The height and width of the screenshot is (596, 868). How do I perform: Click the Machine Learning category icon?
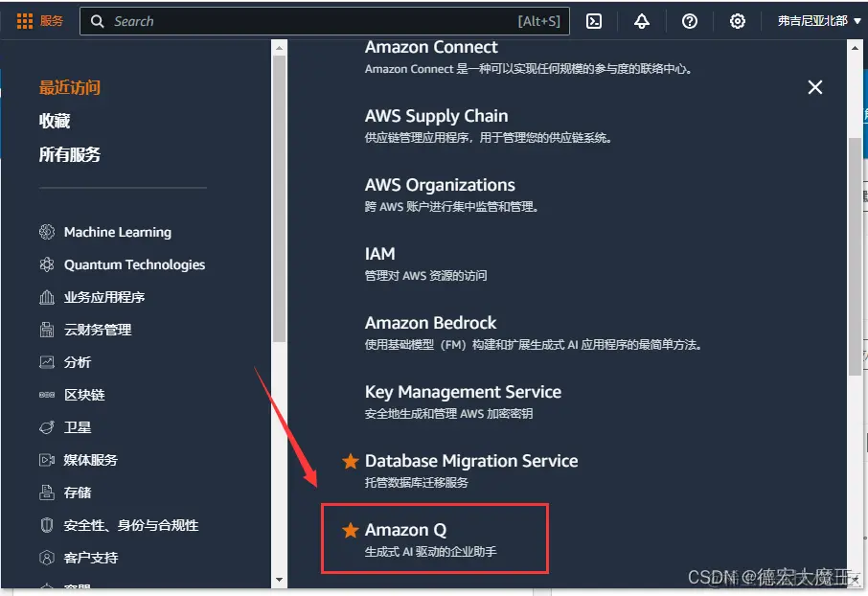47,232
